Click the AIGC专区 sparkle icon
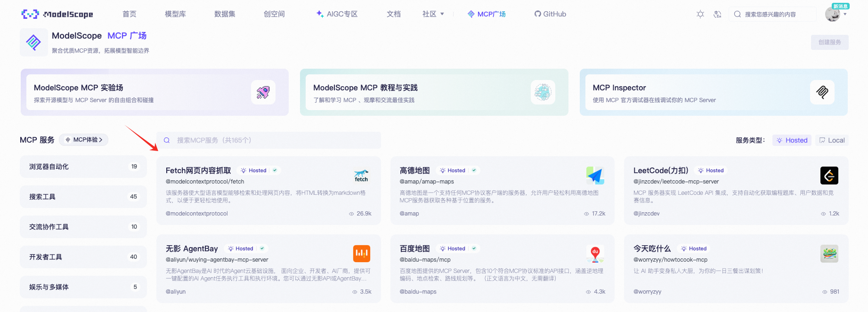Screen dimensions: 868x312 point(320,14)
